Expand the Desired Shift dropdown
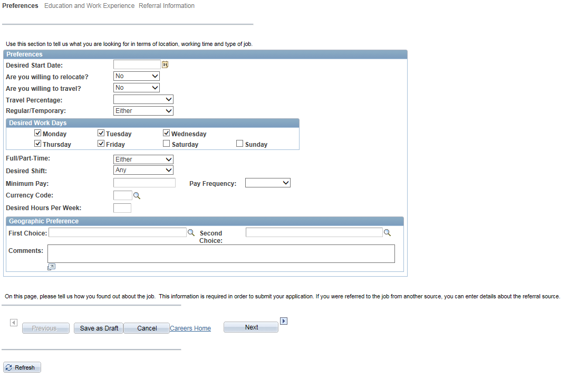 (x=143, y=170)
